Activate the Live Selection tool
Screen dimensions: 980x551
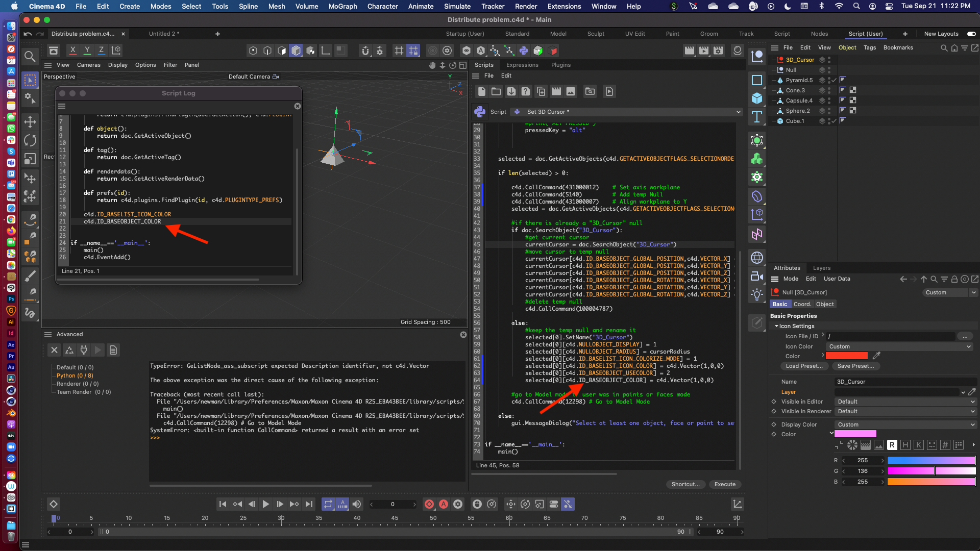pos(30,80)
